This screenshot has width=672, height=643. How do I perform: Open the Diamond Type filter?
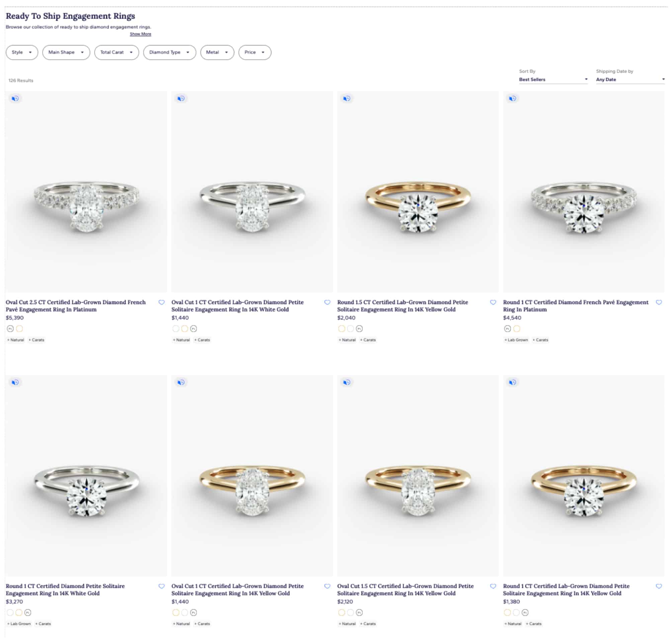pos(169,52)
